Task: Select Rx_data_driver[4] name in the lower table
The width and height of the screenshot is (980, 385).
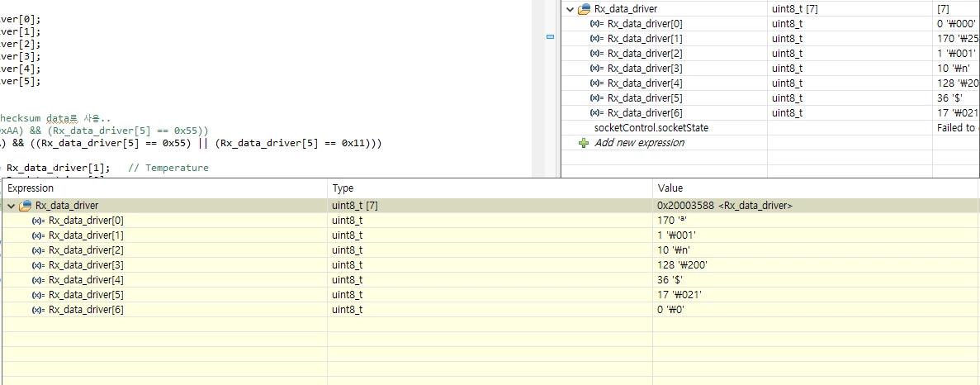Action: (x=86, y=280)
